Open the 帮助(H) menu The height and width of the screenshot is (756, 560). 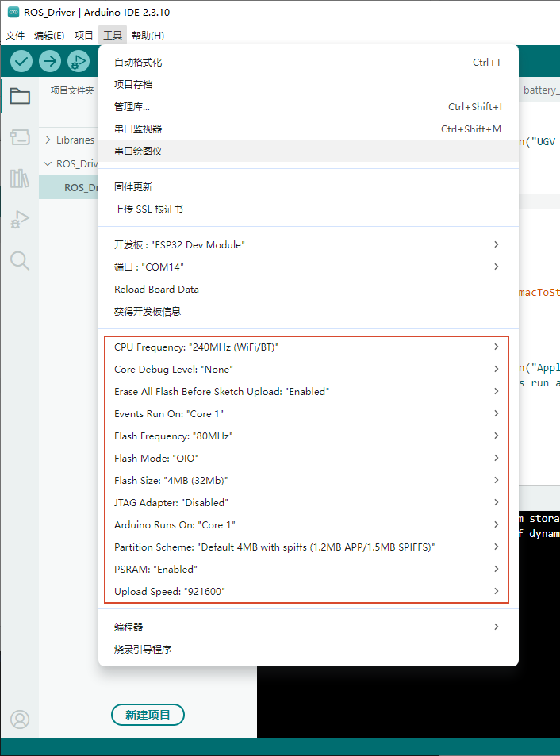point(148,35)
